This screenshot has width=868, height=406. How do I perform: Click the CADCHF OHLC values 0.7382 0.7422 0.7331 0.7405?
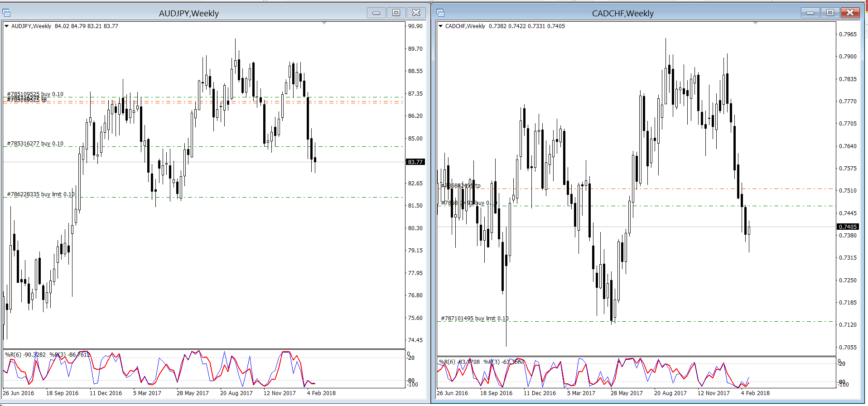(x=527, y=26)
